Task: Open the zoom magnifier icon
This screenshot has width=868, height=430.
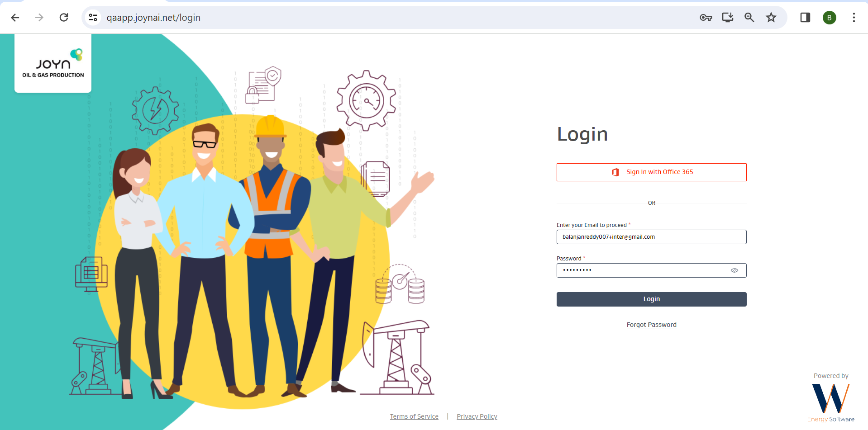Action: pos(749,18)
